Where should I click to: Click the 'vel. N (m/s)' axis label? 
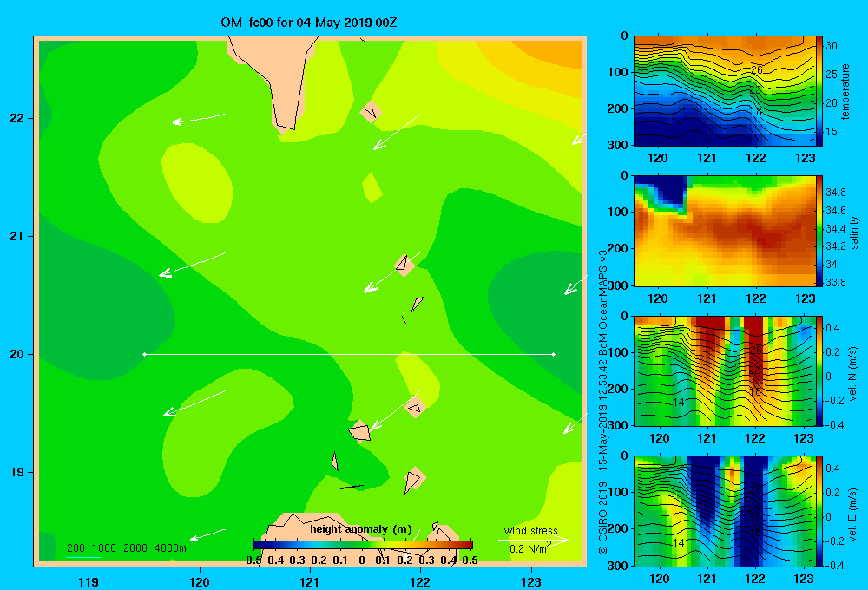tap(853, 373)
